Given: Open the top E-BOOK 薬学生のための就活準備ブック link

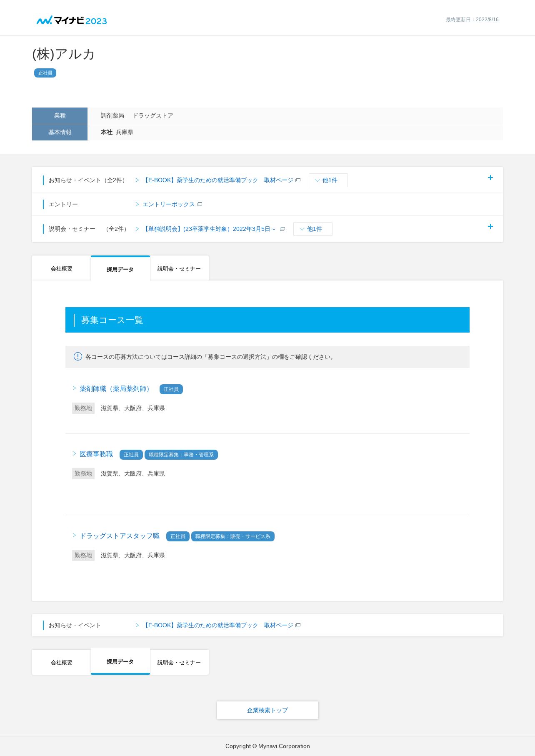Looking at the screenshot, I should point(218,180).
